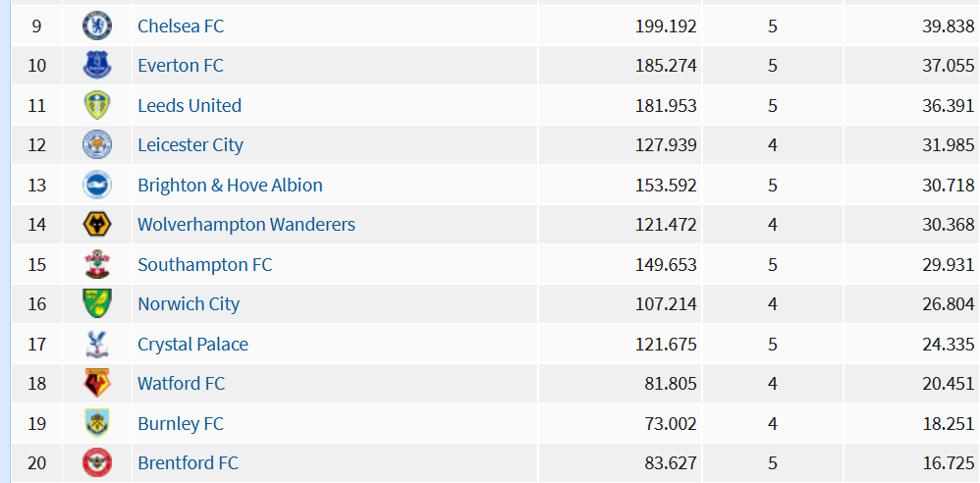Follow the Brighton & Hove Albion link
980x483 pixels.
pyautogui.click(x=230, y=185)
